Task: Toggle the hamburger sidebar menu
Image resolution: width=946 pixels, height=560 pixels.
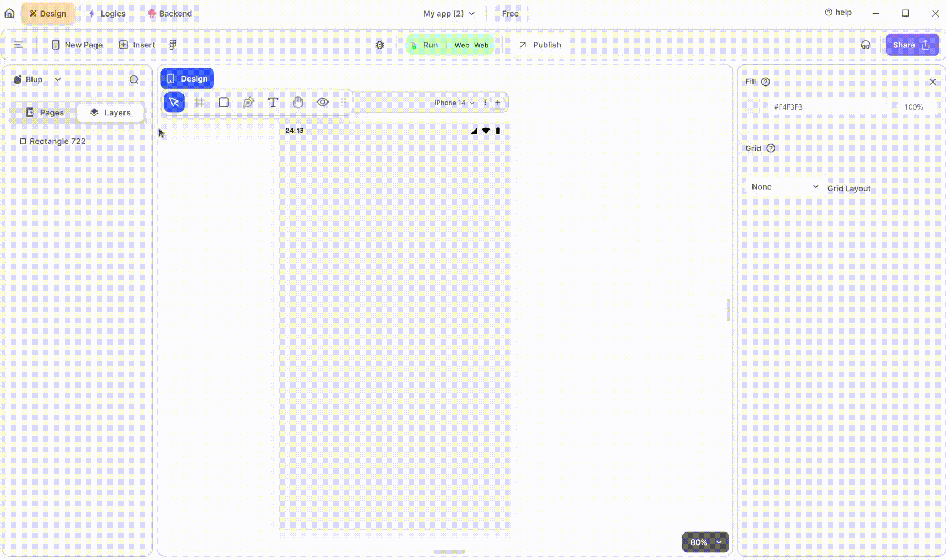Action: 19,45
